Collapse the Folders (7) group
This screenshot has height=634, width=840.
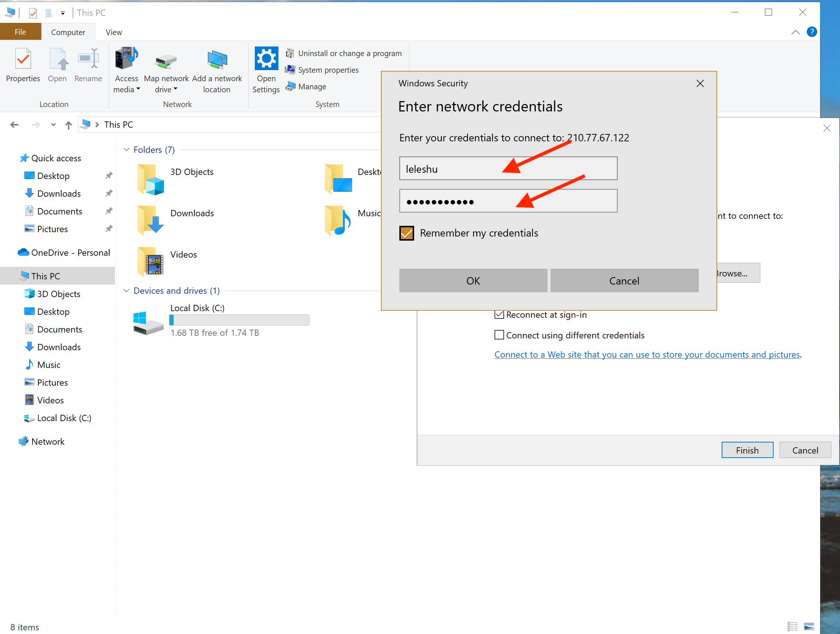click(126, 150)
